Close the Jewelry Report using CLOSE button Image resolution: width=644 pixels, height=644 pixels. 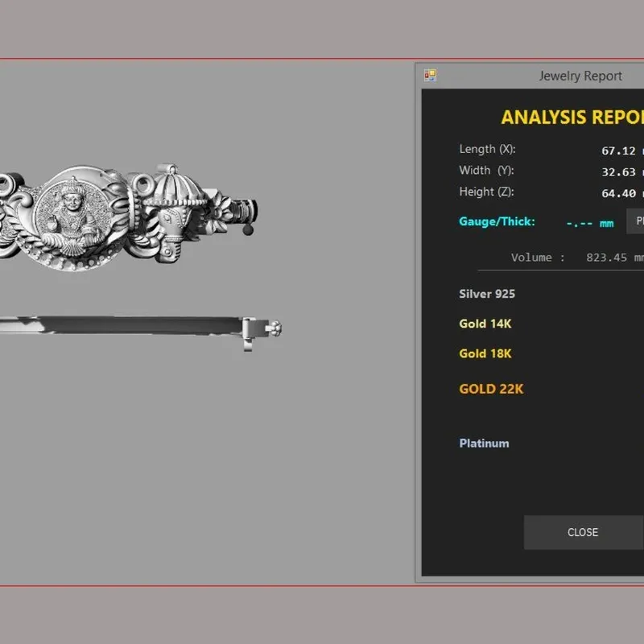tap(584, 532)
